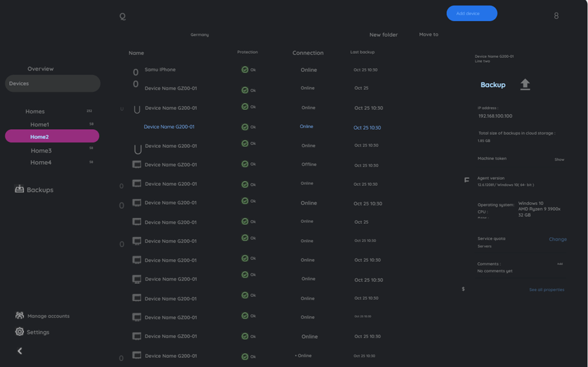Viewport: 588px width, 367px height.
Task: Open the Overview section
Action: (40, 69)
